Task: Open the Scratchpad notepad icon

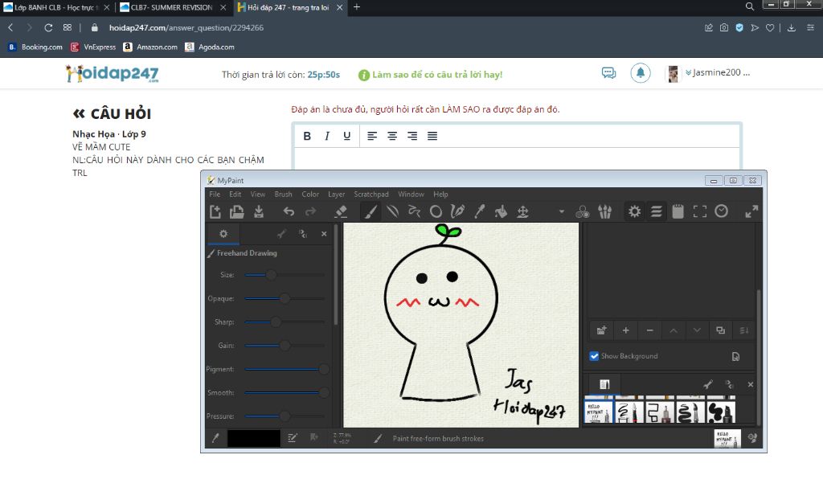Action: tap(678, 211)
